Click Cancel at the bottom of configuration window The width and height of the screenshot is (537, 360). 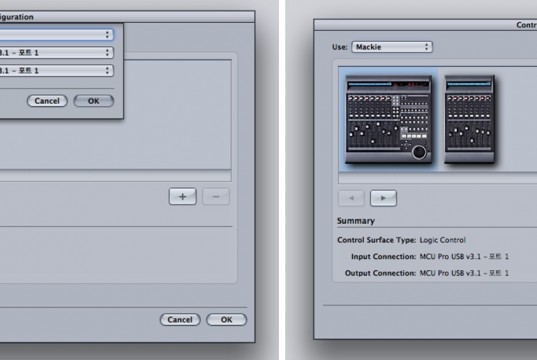point(180,319)
